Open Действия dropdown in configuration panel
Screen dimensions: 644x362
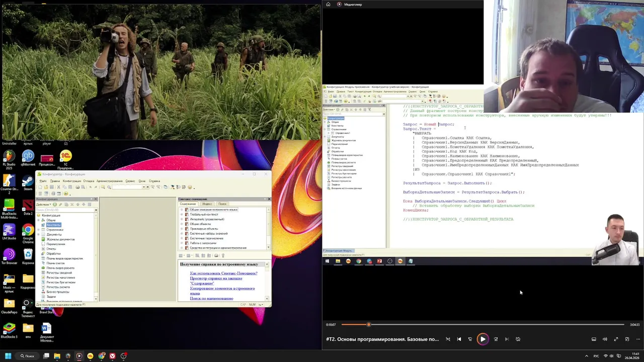click(x=43, y=204)
